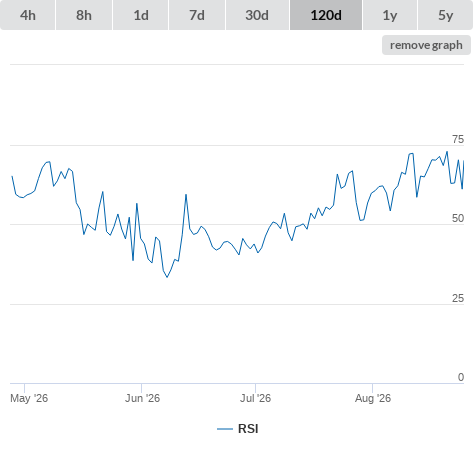Image resolution: width=474 pixels, height=455 pixels.
Task: Click the 50 value on y-axis
Action: [x=458, y=218]
